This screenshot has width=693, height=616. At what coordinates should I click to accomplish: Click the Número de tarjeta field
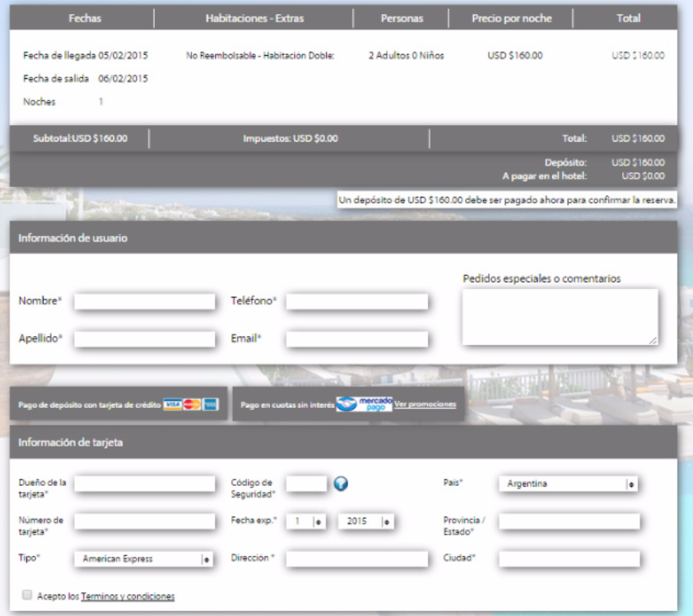(144, 521)
